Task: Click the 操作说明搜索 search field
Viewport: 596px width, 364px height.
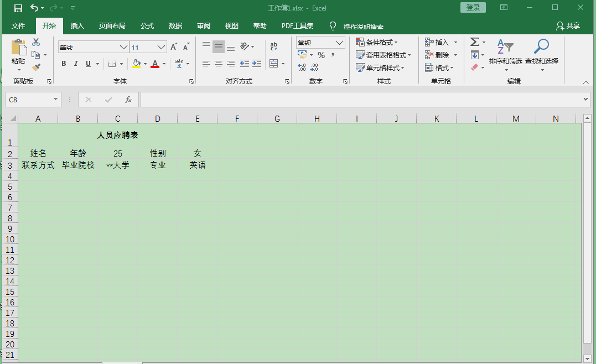Action: click(x=363, y=27)
